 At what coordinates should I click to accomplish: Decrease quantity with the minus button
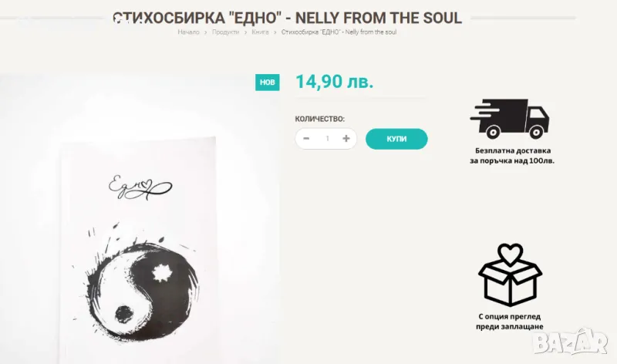click(x=307, y=139)
